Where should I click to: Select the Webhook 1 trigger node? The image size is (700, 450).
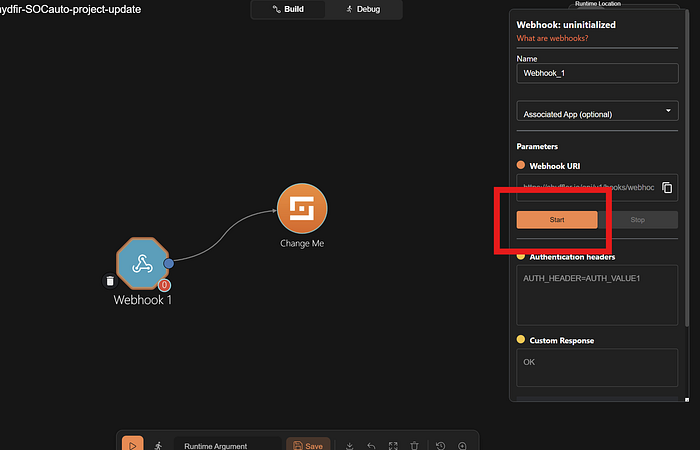142,263
